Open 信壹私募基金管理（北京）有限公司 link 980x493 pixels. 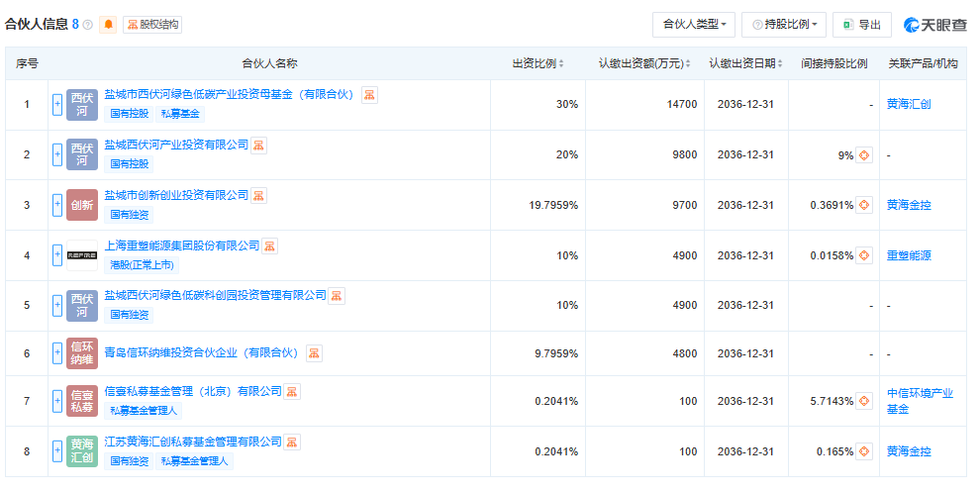click(x=193, y=391)
